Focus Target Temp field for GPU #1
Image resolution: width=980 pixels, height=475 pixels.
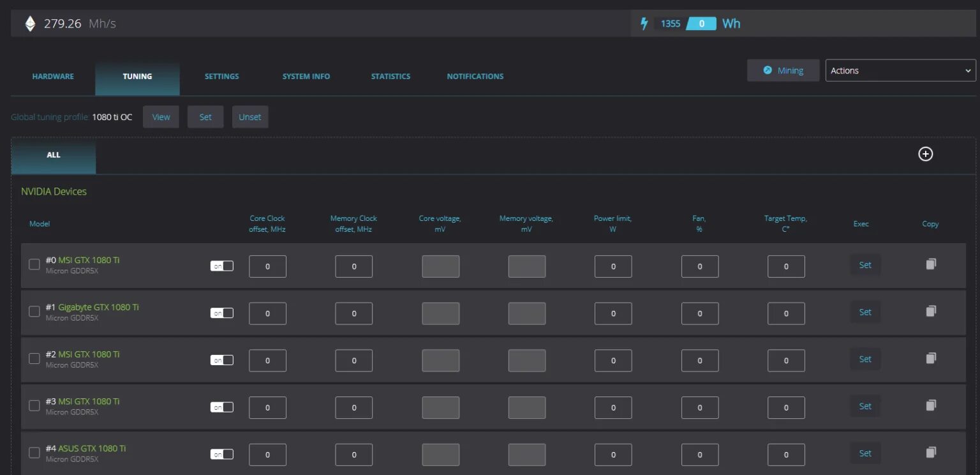click(x=786, y=313)
